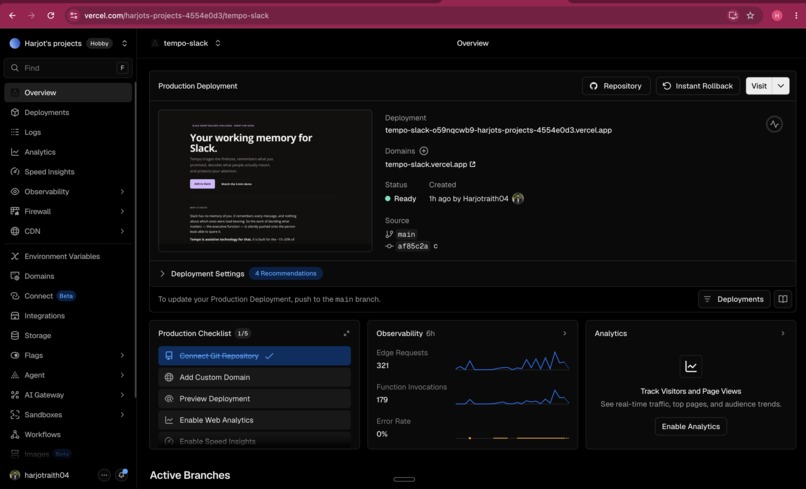The width and height of the screenshot is (806, 489).
Task: Click the Agent sidebar icon
Action: pos(15,375)
